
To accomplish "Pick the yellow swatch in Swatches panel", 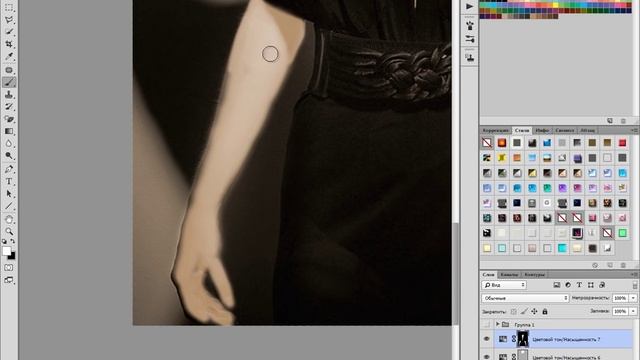I will (555, 5).
